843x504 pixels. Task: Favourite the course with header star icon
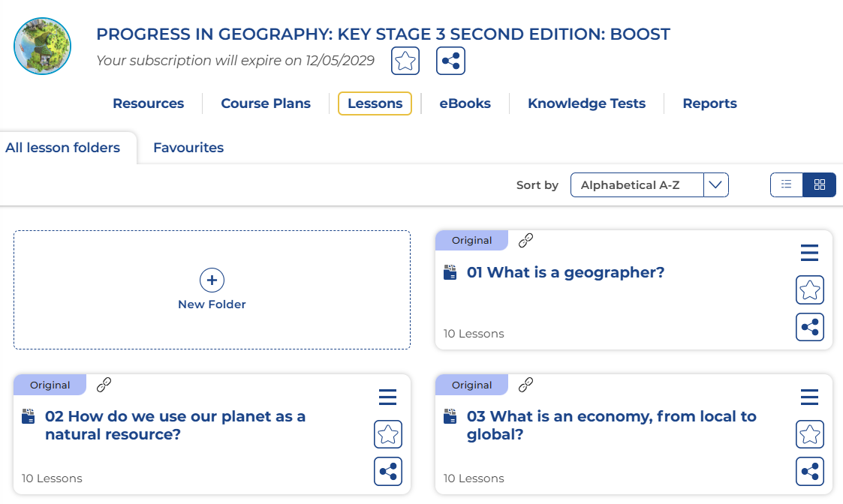click(x=405, y=61)
